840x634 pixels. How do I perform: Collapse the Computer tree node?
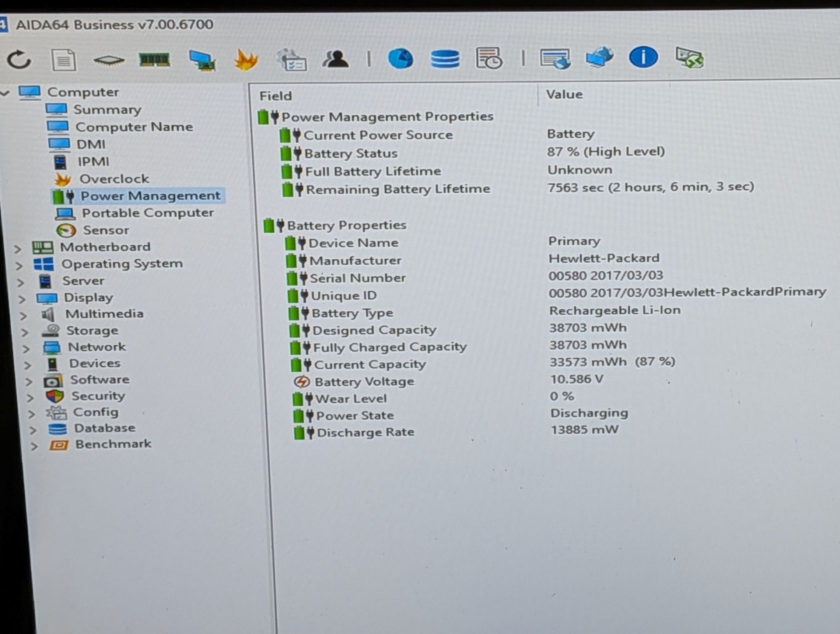pyautogui.click(x=5, y=93)
